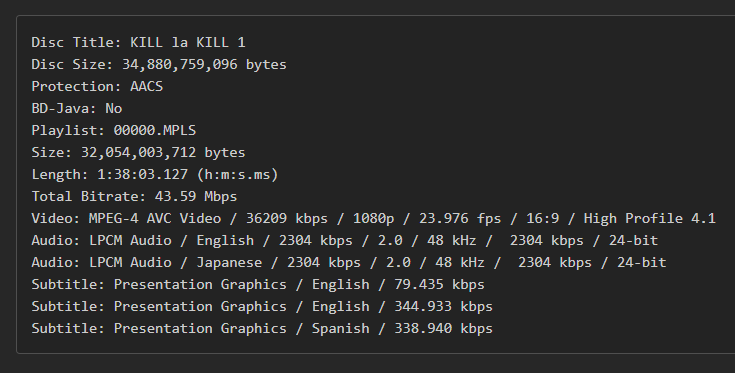Click the Size 32,054,003,712 bytes line
This screenshot has width=735, height=373.
(138, 152)
